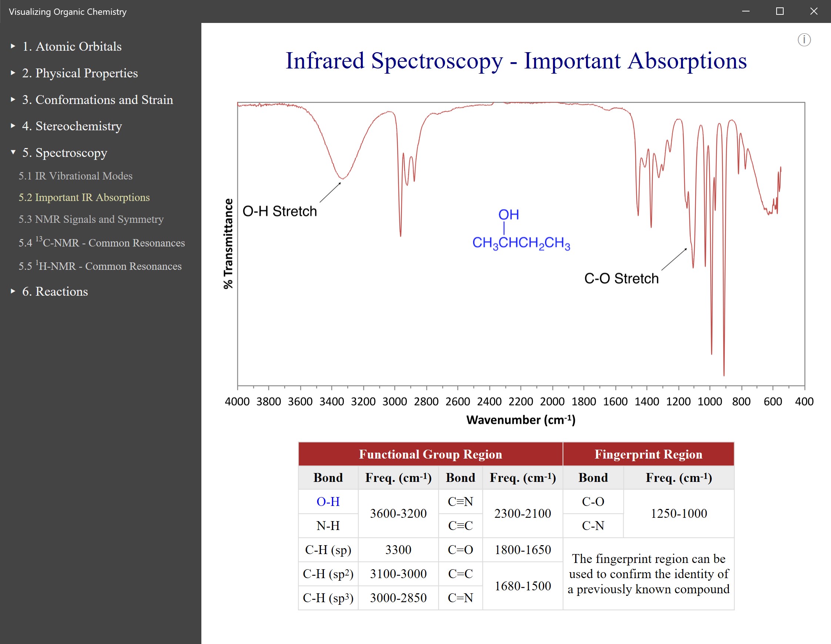Viewport: 831px width, 644px height.
Task: Click the N-H bond table cell
Action: (x=328, y=526)
